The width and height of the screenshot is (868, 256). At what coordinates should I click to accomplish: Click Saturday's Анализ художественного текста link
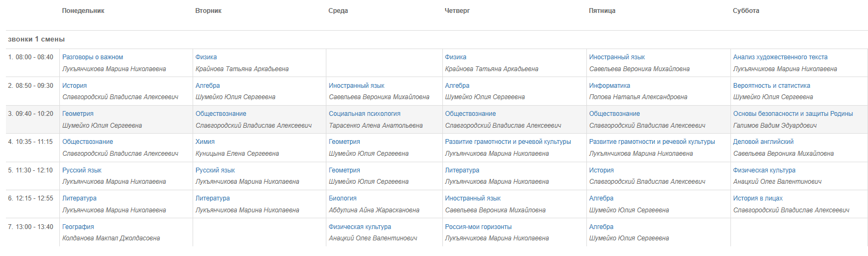(x=780, y=57)
